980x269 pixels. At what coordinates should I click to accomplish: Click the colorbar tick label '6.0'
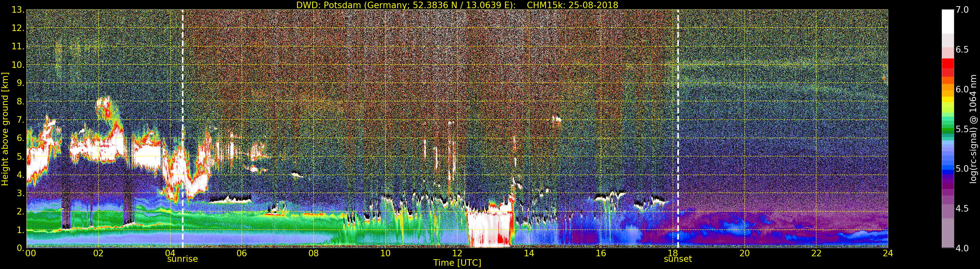962,89
